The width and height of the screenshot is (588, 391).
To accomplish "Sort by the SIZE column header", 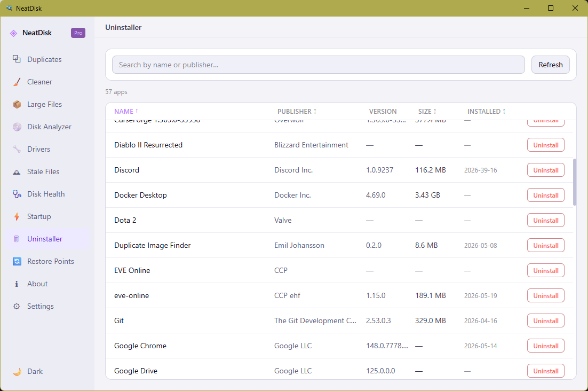I will click(x=427, y=112).
